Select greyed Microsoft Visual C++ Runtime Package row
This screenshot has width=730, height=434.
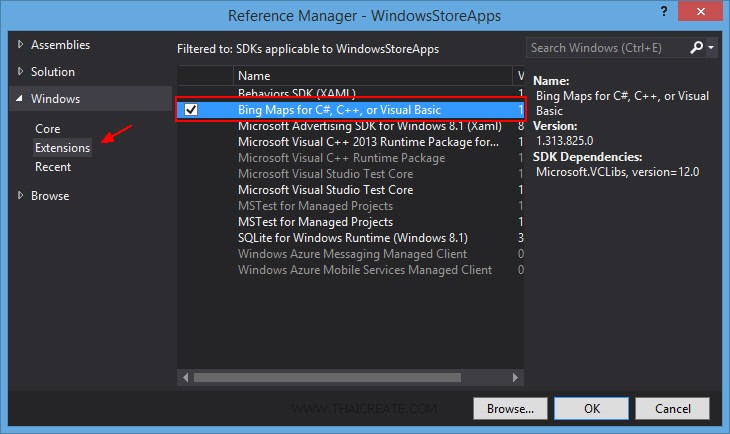(x=350, y=158)
